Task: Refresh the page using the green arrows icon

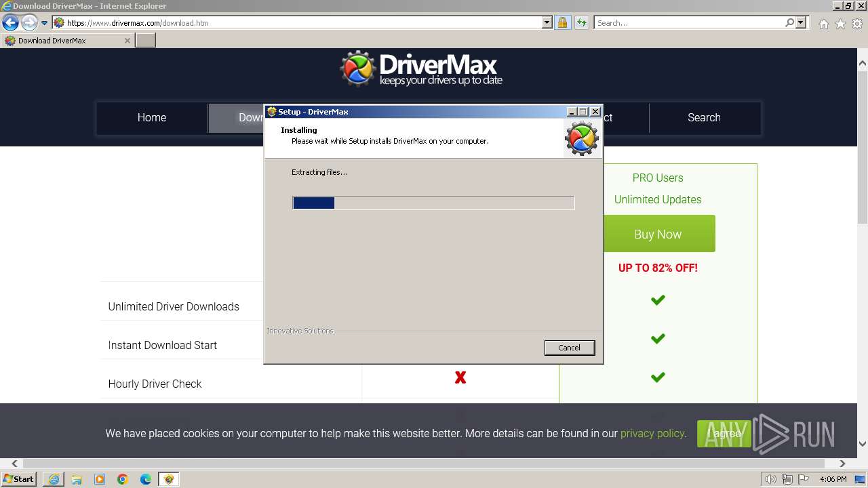Action: (581, 23)
